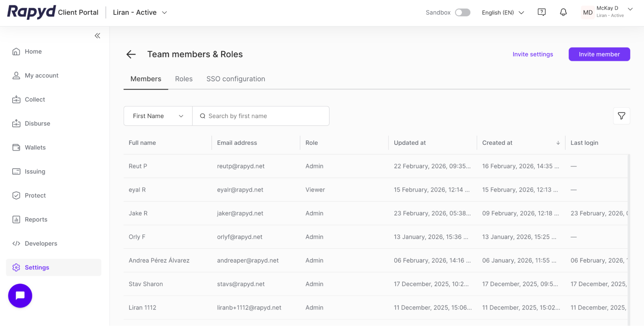This screenshot has height=326, width=644.
Task: Click the Invite member button
Action: [599, 54]
